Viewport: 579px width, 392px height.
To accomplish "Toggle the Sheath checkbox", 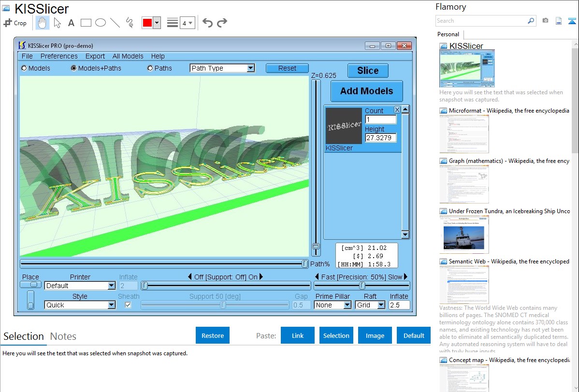I will click(128, 305).
